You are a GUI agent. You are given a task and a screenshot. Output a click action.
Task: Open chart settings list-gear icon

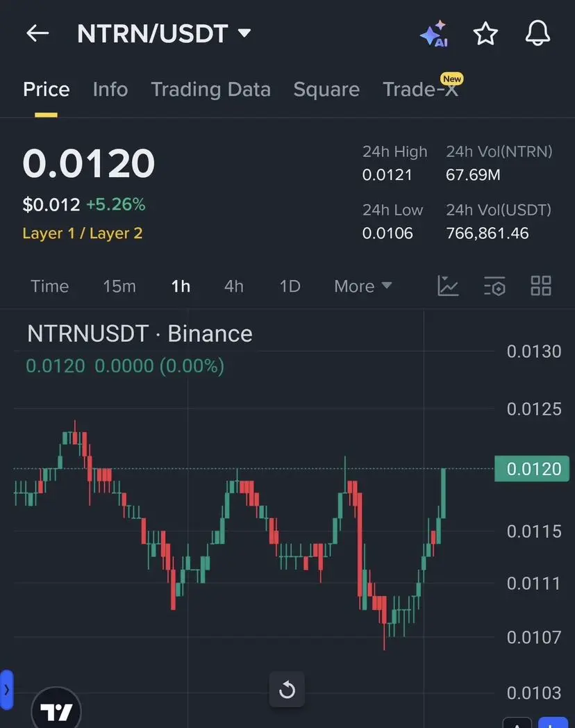click(x=494, y=286)
